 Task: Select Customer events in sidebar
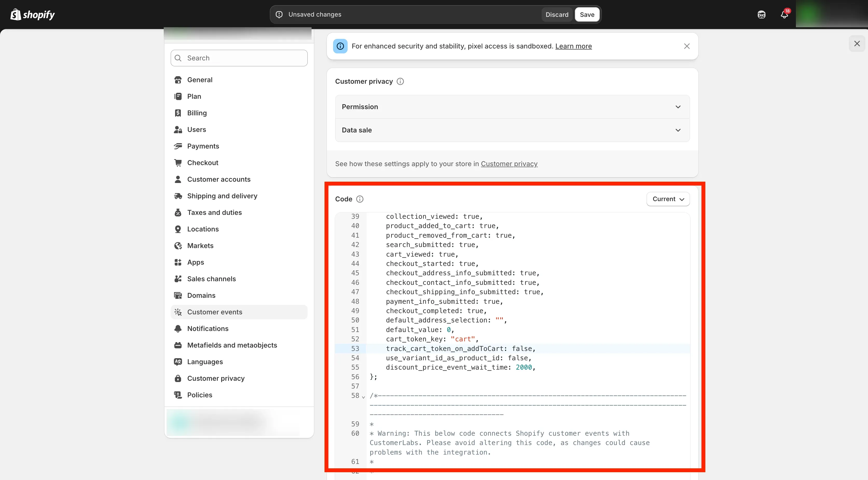click(x=239, y=312)
